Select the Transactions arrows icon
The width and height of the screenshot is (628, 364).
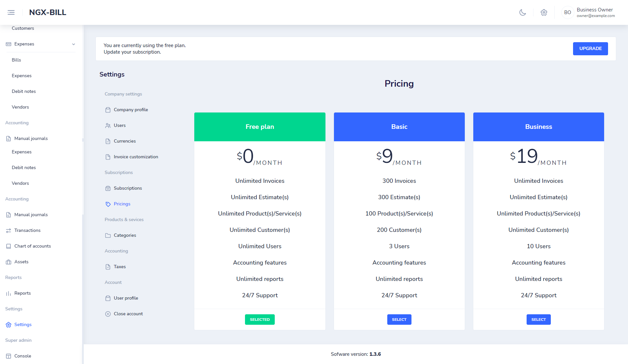[x=9, y=230]
